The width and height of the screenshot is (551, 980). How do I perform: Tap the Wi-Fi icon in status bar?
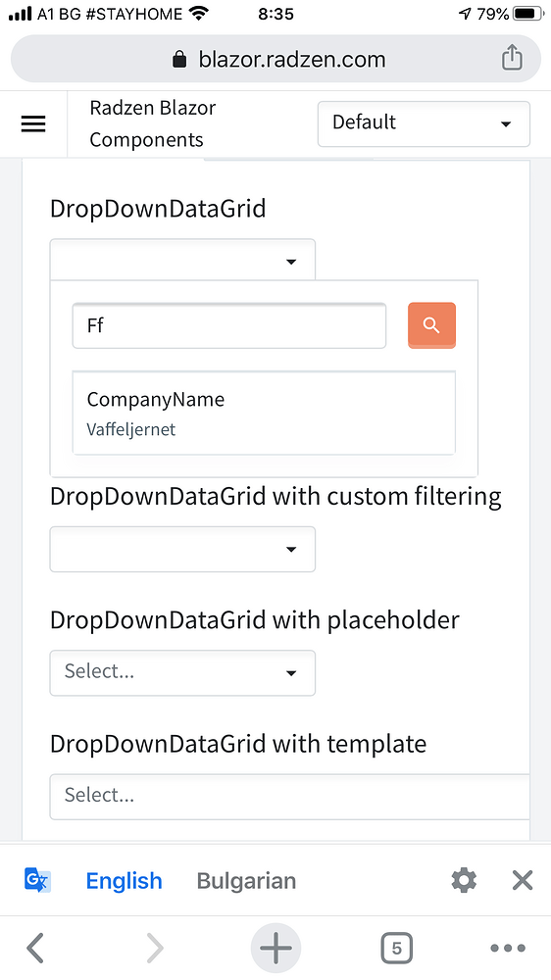tap(199, 13)
